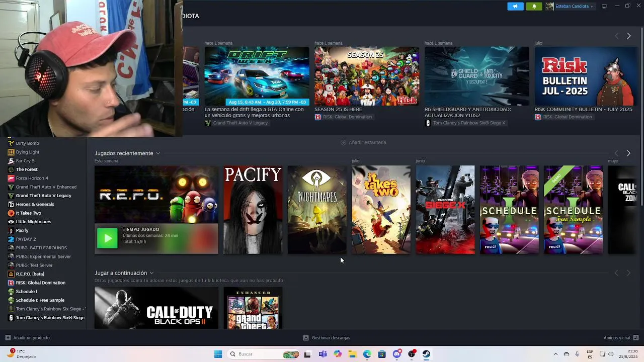Open the Grand Theft Auto Enhanced cover
644x362 pixels.
coord(253,308)
